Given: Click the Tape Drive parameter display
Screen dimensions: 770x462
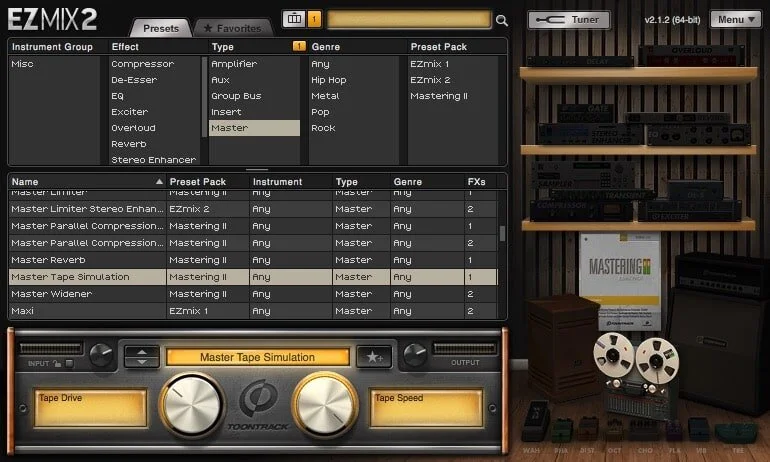Looking at the screenshot, I should tap(91, 408).
